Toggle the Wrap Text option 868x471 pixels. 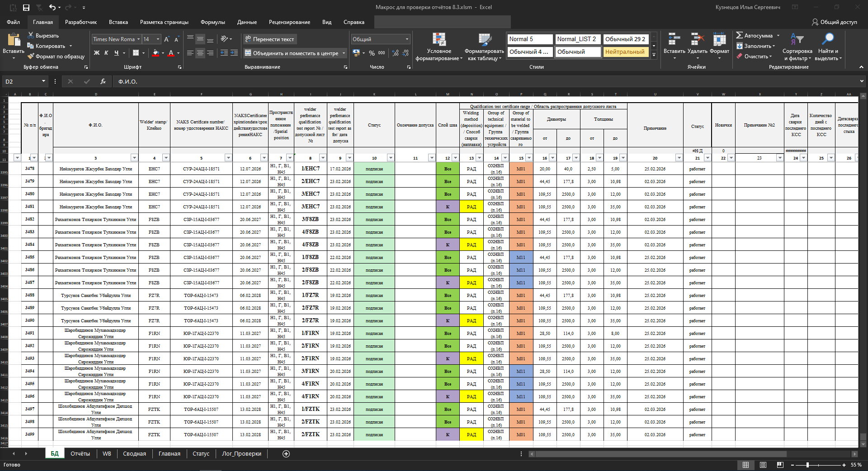pos(269,39)
